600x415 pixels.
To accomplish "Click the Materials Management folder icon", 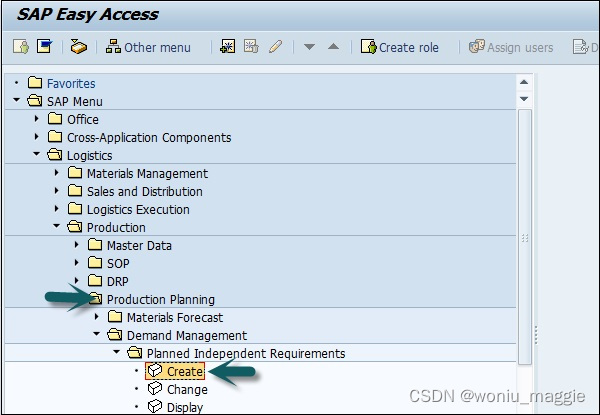I will [x=75, y=173].
